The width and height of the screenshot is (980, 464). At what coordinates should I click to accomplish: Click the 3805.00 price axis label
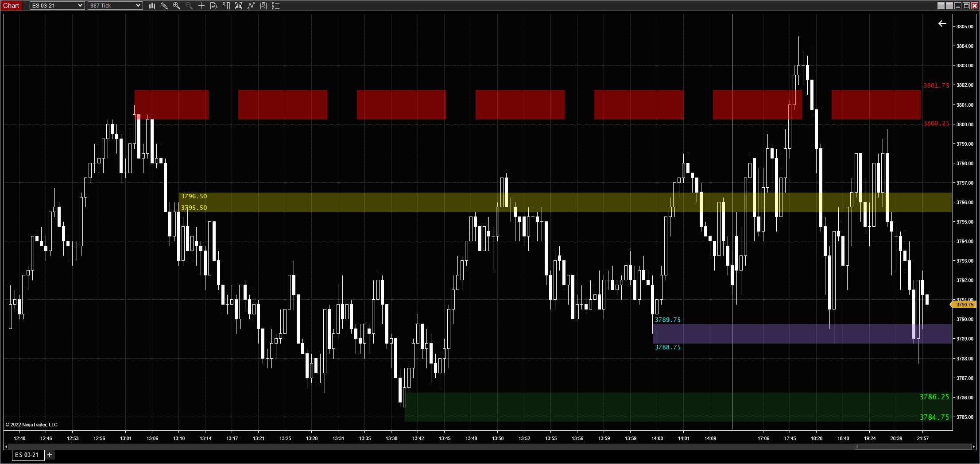click(x=965, y=27)
